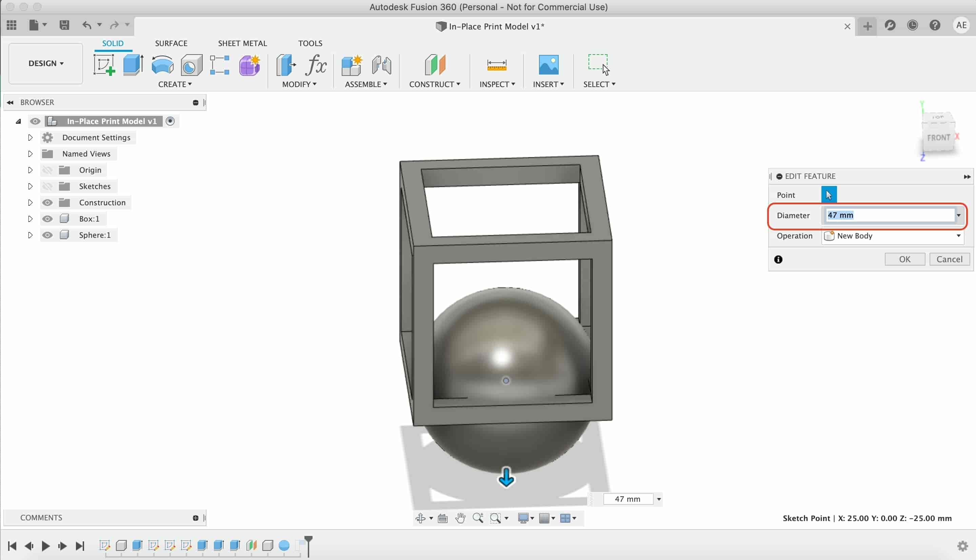Switch to the SURFACE tab
Screen dimensions: 976x560
(171, 43)
